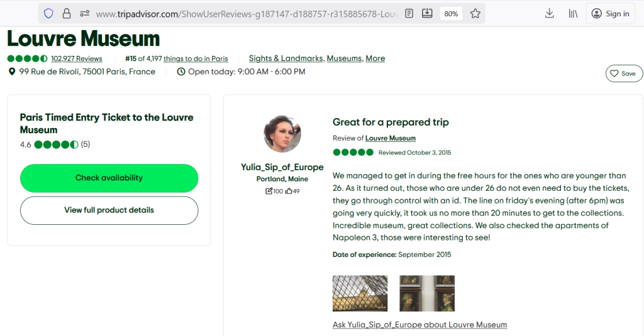Toggle reader view icon in address bar
Image resolution: width=644 pixels, height=336 pixels.
409,14
